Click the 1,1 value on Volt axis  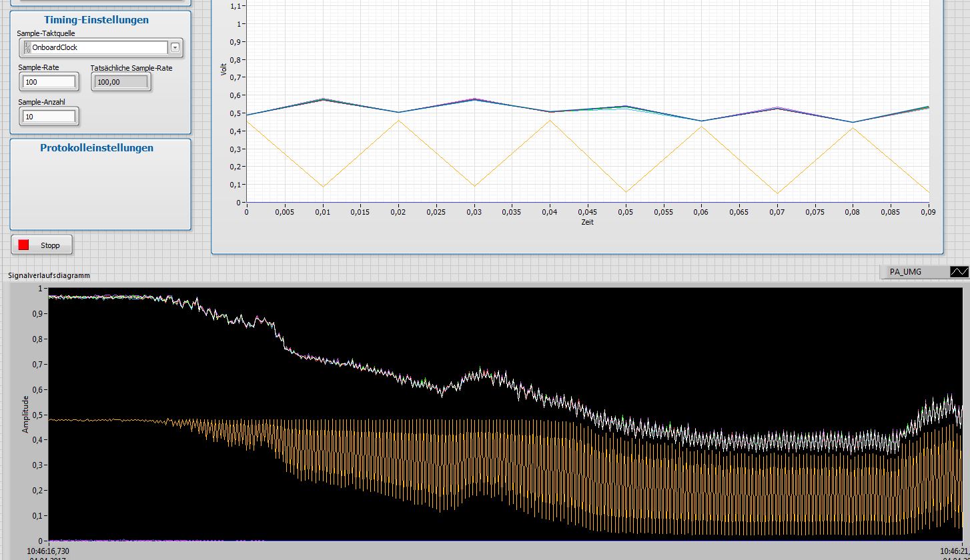234,6
